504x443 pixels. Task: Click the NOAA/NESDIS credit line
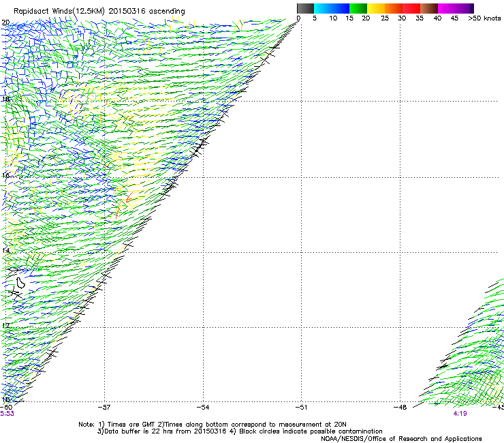click(x=401, y=439)
